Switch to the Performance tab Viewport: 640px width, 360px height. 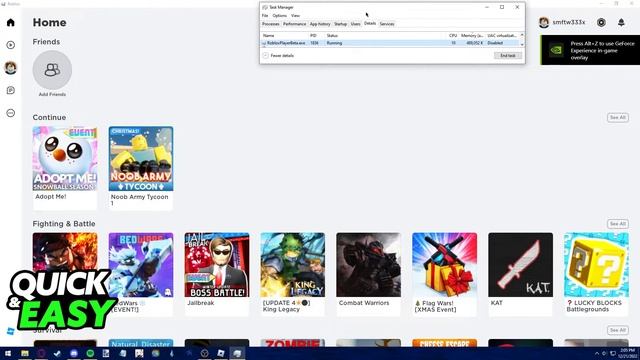tap(294, 24)
